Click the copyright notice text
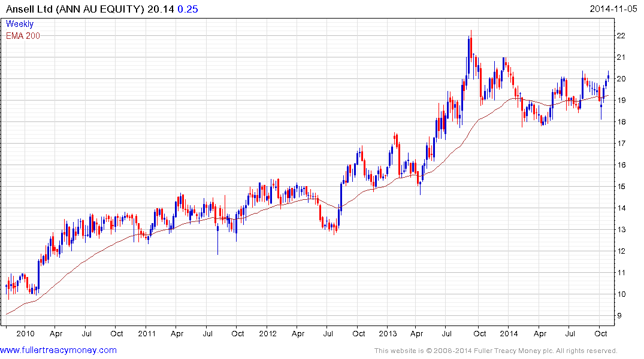644x359 pixels. point(496,351)
